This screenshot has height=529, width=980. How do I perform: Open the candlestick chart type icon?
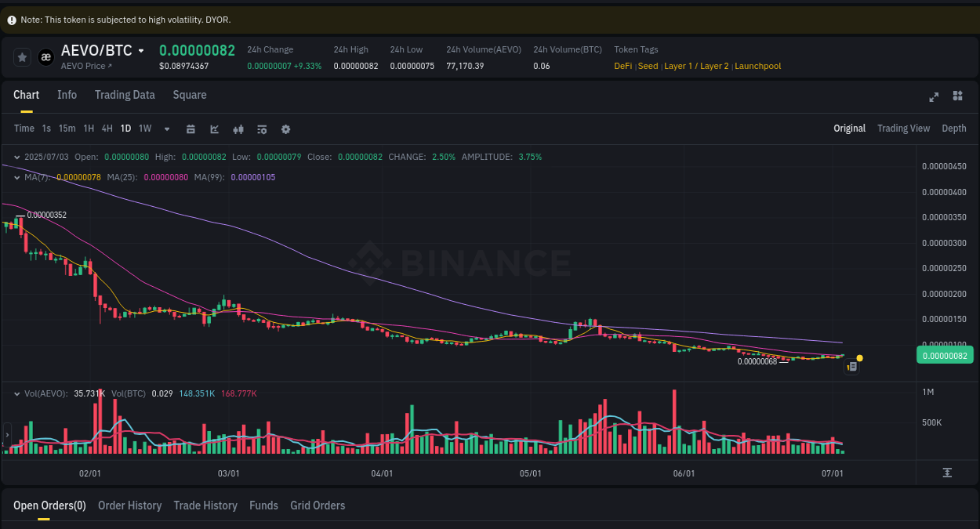(238, 129)
